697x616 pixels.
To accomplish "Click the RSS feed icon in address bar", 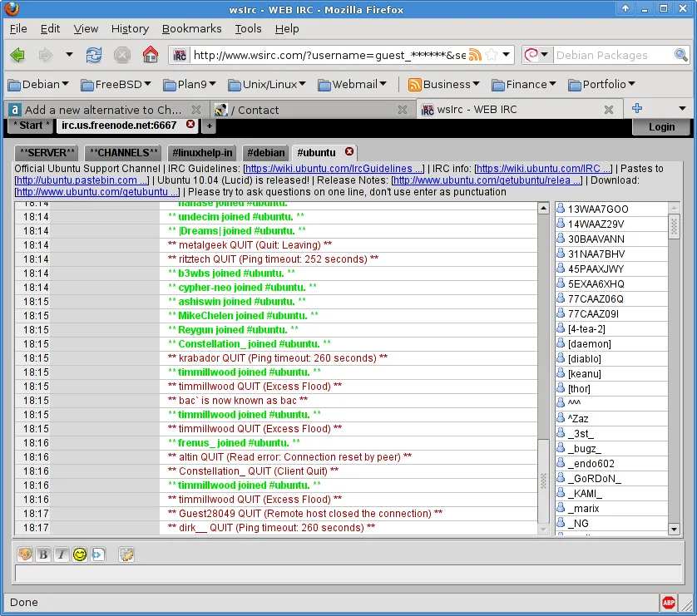I will pyautogui.click(x=475, y=55).
